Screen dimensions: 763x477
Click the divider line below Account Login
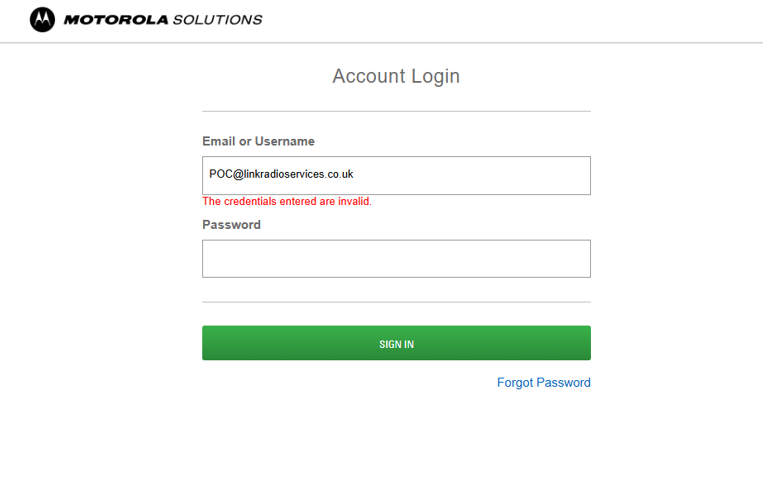(396, 111)
